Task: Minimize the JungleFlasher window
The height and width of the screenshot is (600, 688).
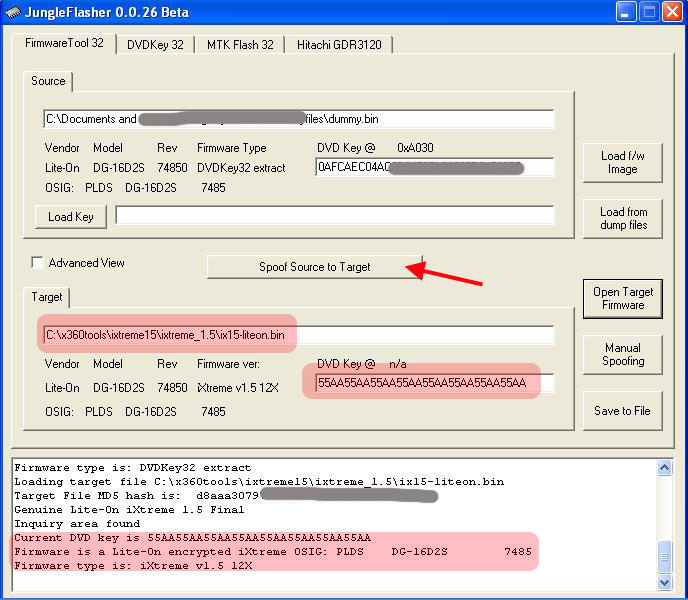Action: [626, 11]
